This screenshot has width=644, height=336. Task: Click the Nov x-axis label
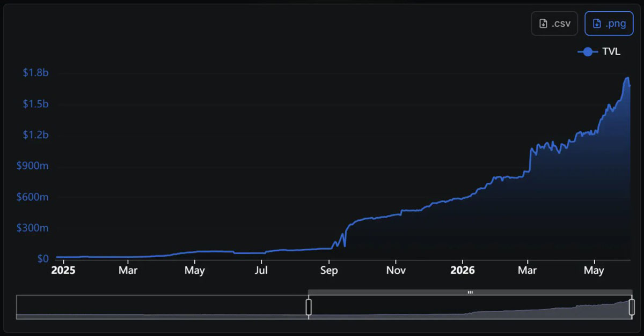[x=396, y=271]
